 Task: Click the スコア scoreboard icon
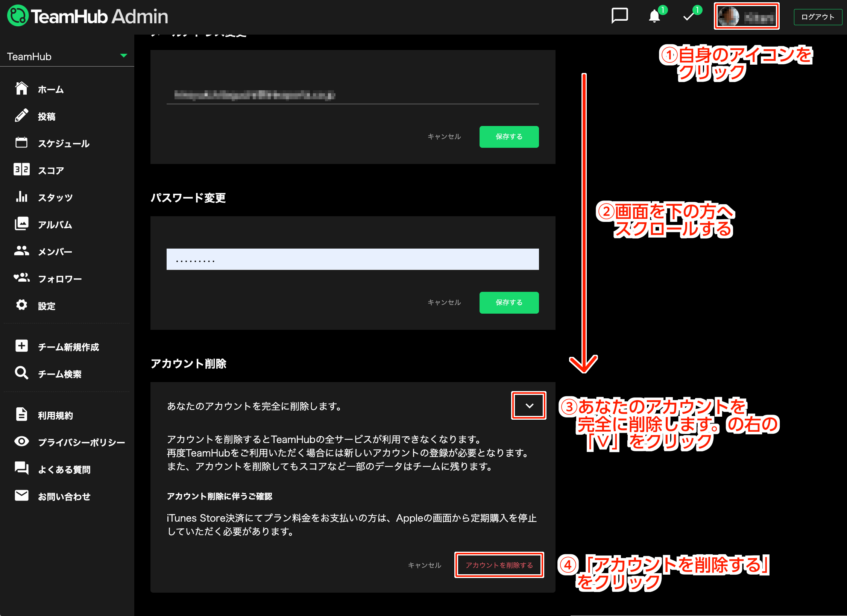click(x=21, y=170)
